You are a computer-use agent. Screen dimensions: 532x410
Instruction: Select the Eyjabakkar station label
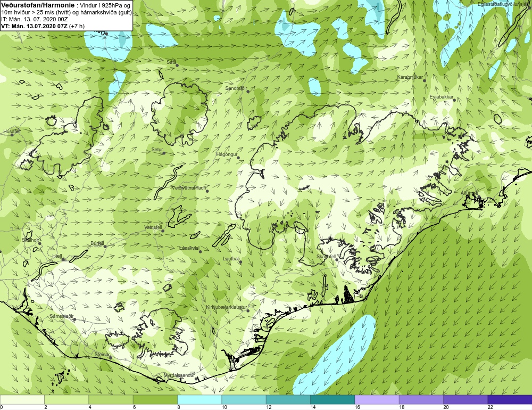pyautogui.click(x=442, y=97)
